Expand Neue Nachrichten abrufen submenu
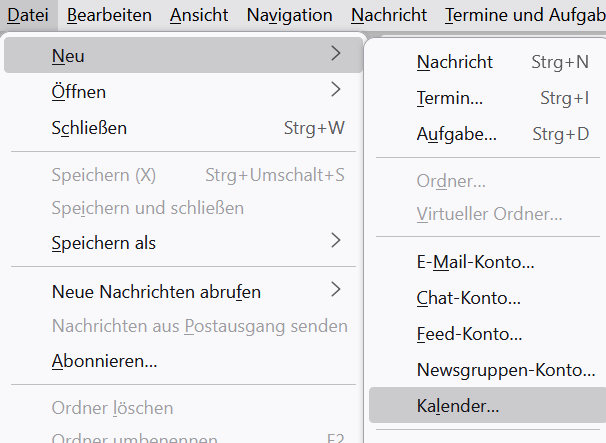 click(x=180, y=292)
